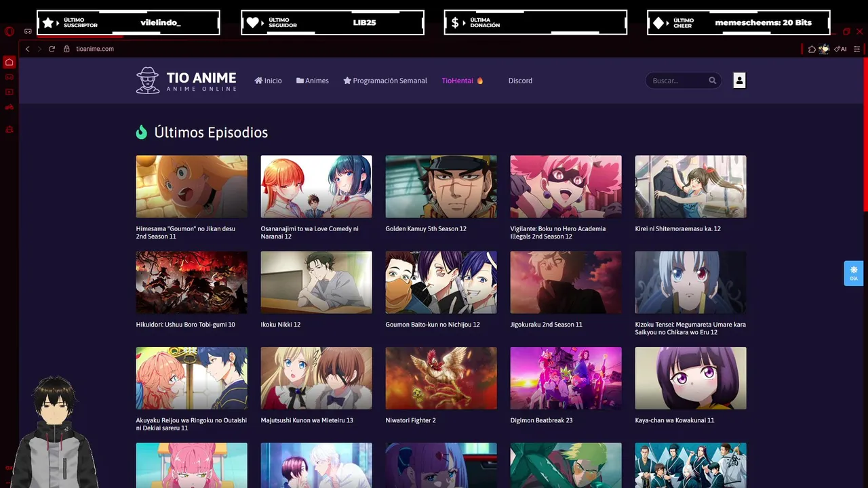Click 'Hikuidori: Ushuu Boro Tobi-gumi 10' title

pos(185,325)
